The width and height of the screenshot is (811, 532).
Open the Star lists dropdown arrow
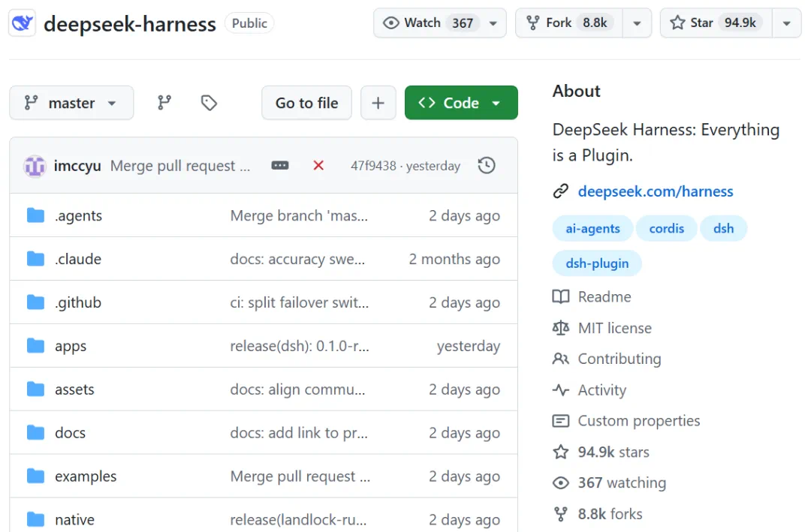787,23
